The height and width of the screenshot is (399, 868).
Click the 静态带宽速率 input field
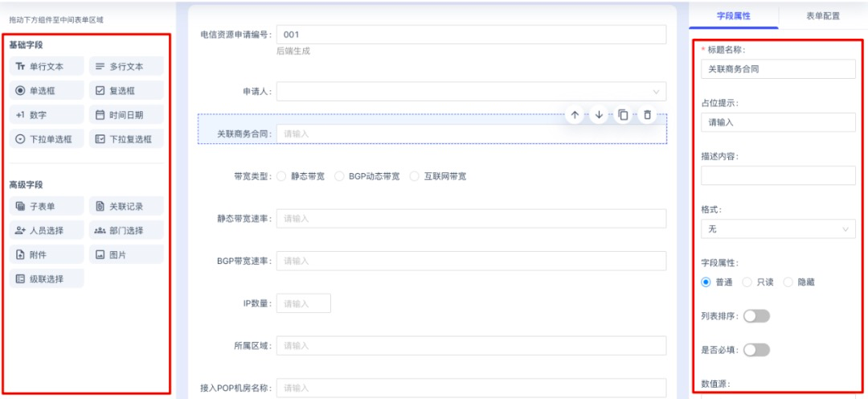(472, 218)
